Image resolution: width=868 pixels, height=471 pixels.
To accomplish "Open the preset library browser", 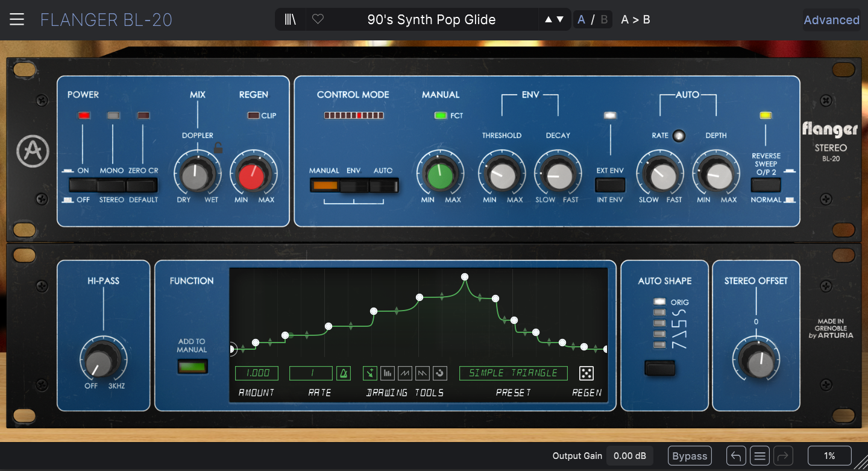I will [291, 20].
